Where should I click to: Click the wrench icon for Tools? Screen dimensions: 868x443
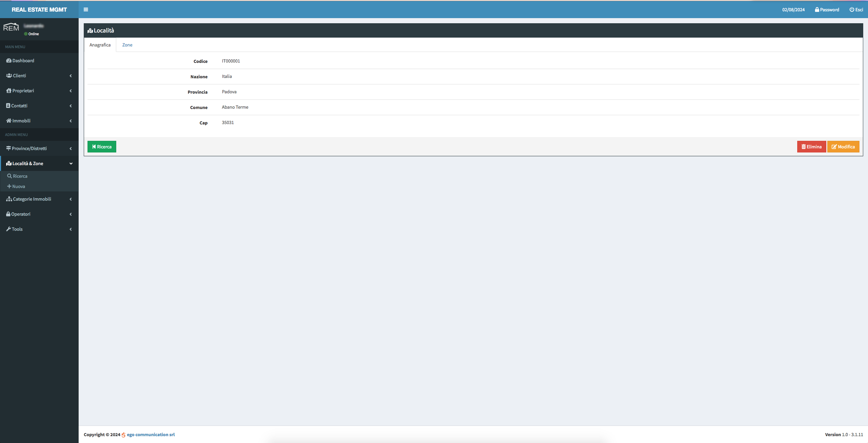click(x=9, y=229)
